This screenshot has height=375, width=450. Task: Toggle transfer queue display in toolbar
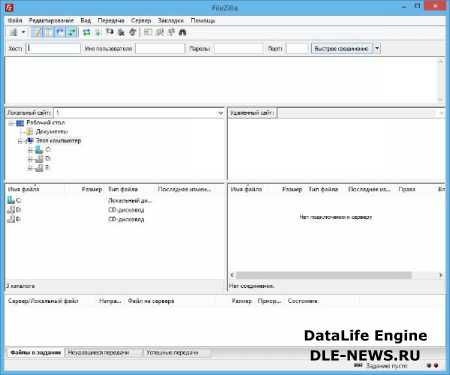(x=72, y=32)
